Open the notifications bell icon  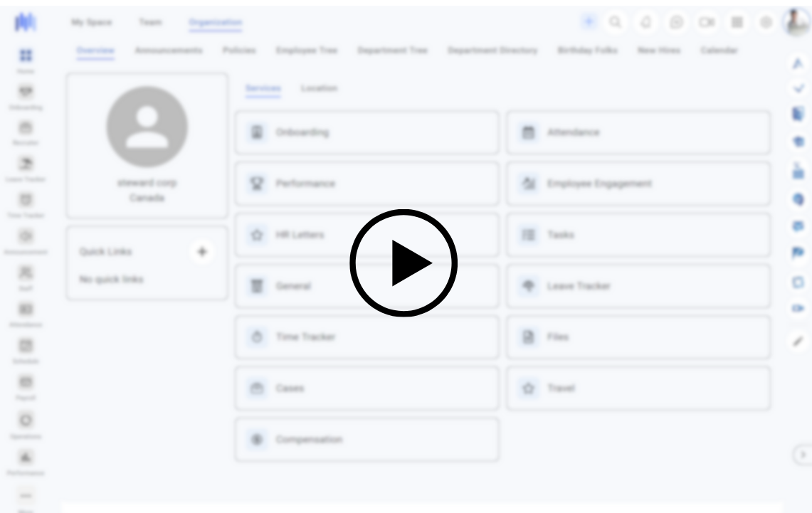click(646, 23)
